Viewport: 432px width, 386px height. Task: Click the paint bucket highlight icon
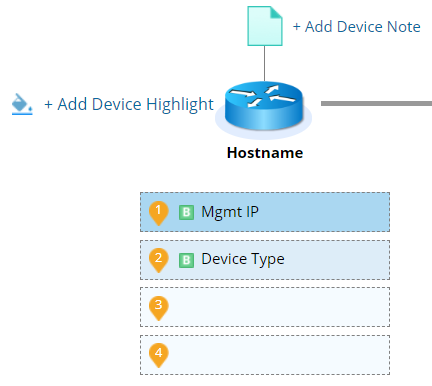[22, 104]
